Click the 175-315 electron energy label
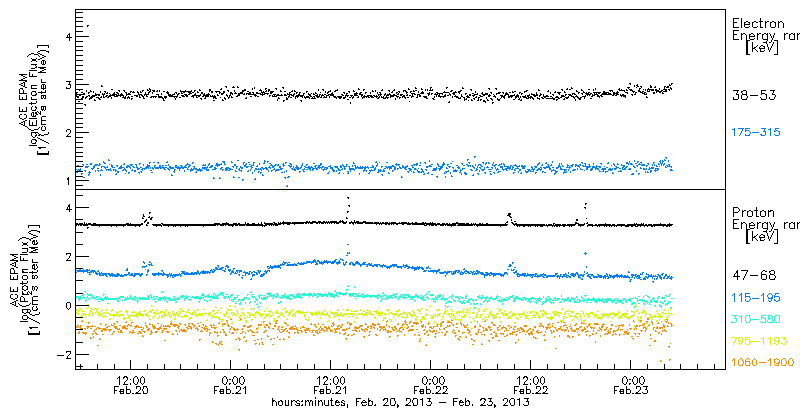Viewport: 800px width, 410px height. (756, 133)
